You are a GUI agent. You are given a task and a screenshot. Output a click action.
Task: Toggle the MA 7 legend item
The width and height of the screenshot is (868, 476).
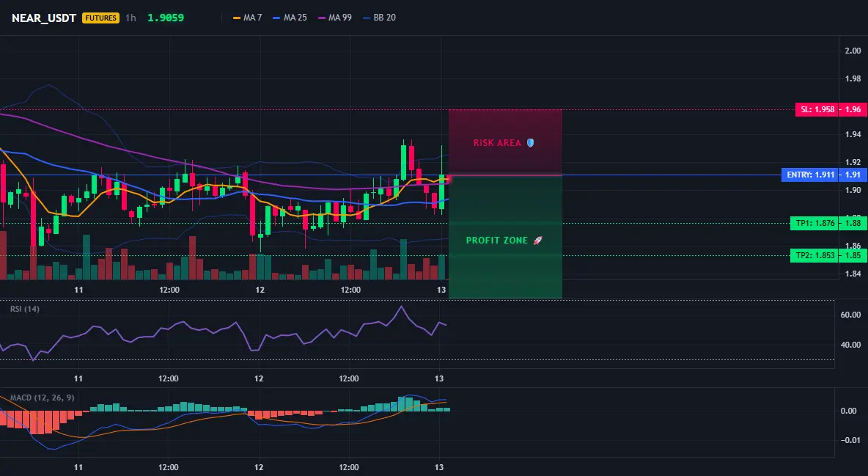(248, 18)
